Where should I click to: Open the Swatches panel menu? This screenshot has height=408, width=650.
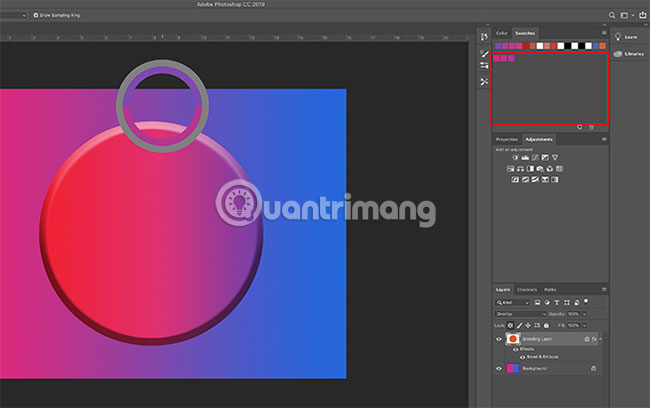(604, 33)
